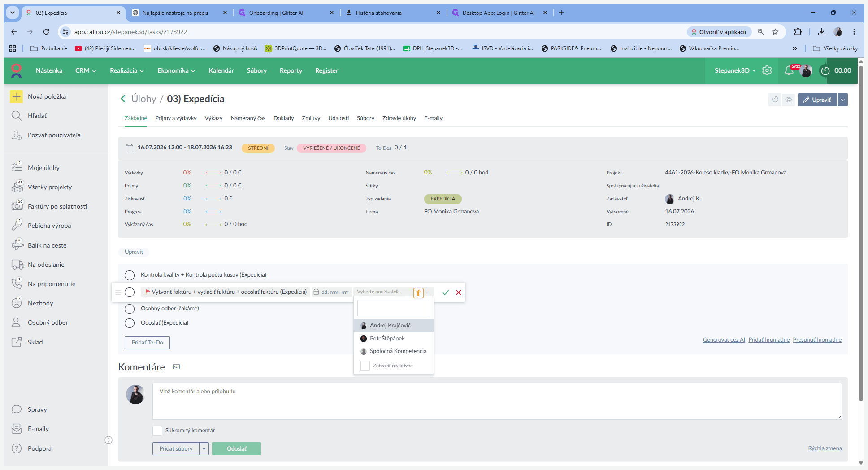
Task: Start the time tracker clock icon
Action: 825,70
